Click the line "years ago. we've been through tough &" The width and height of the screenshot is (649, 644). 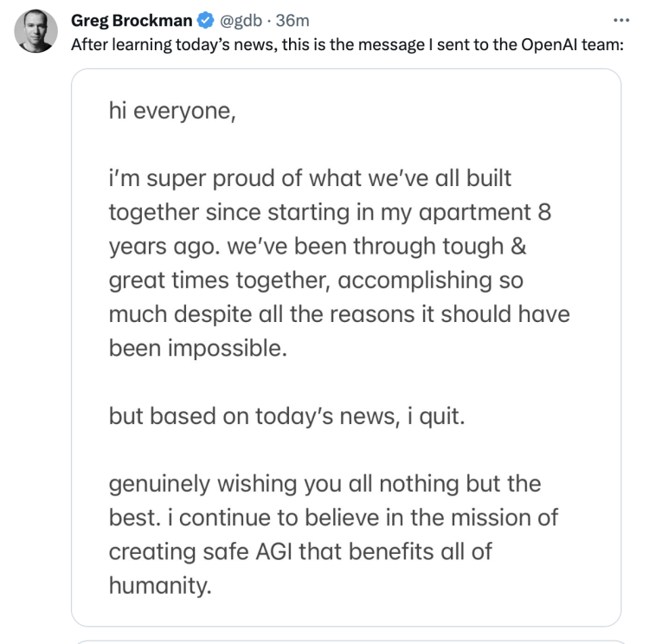click(318, 246)
